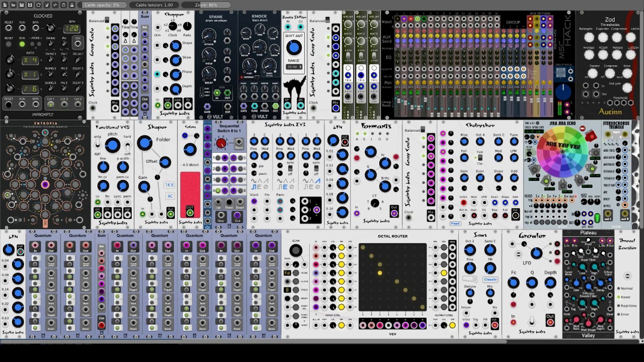Flip the Chebyshev Fold/Clip switch
The width and height of the screenshot is (644, 362).
[x=480, y=157]
